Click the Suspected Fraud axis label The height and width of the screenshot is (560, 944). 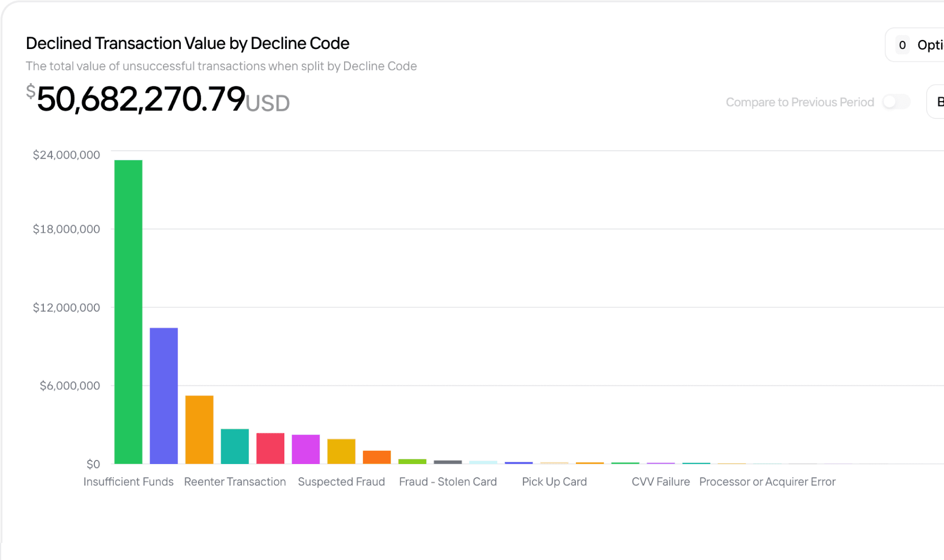341,481
